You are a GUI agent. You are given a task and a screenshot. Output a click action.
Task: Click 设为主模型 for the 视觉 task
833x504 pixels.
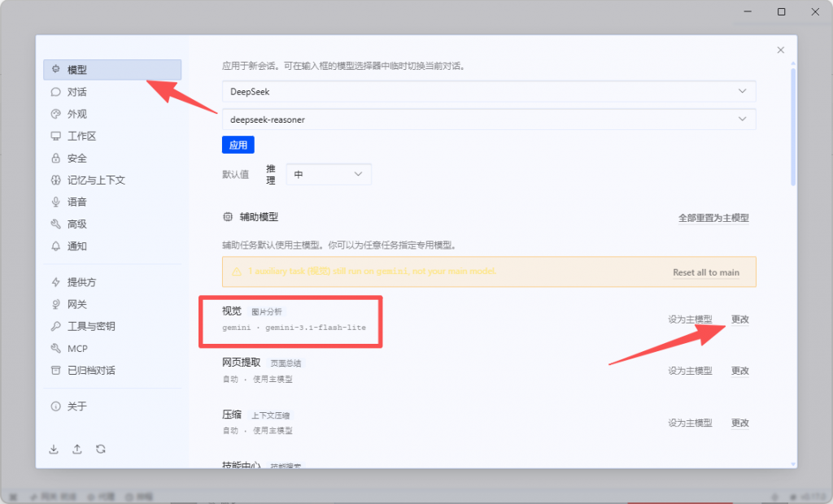coord(690,319)
